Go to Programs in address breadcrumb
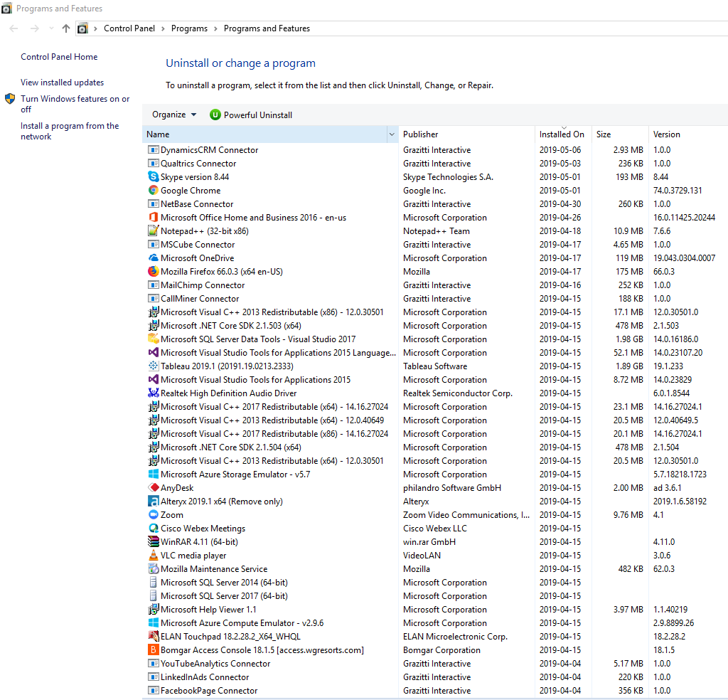Viewport: 728px width, 700px height. (x=189, y=28)
